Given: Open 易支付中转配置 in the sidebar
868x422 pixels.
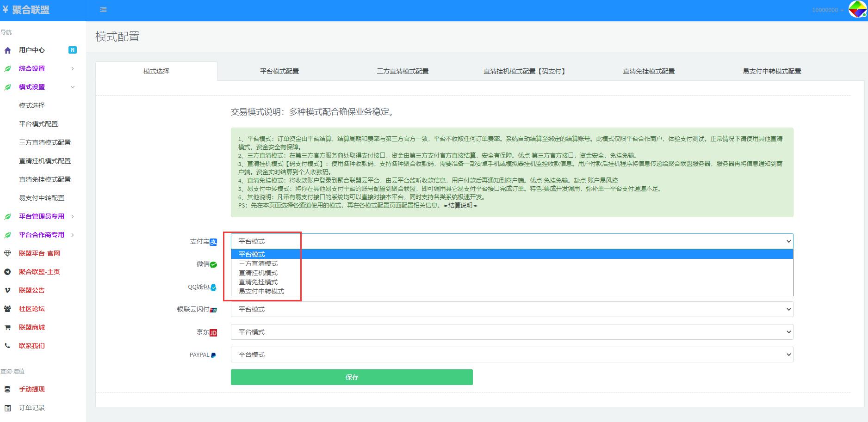Looking at the screenshot, I should click(x=42, y=198).
